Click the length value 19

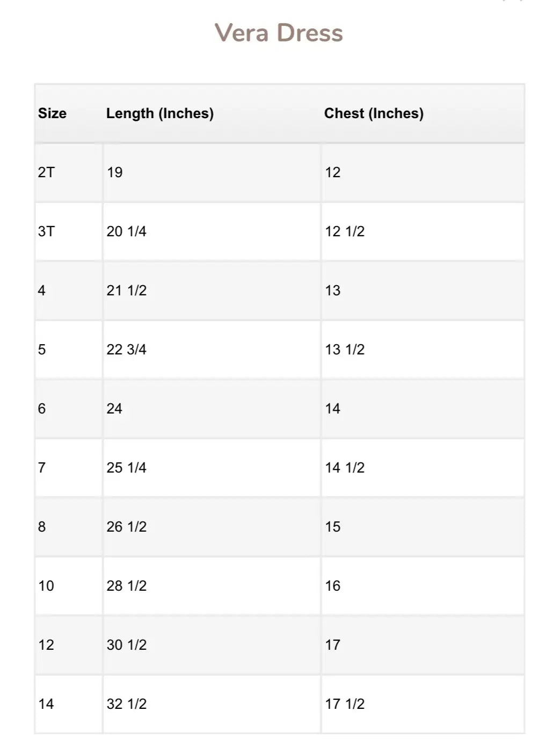pos(114,172)
